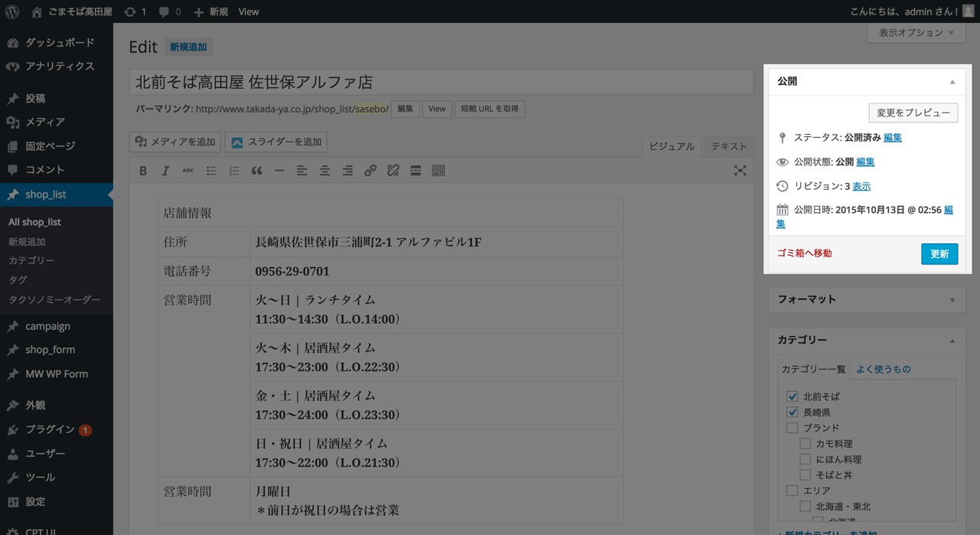Align text center

coord(325,171)
